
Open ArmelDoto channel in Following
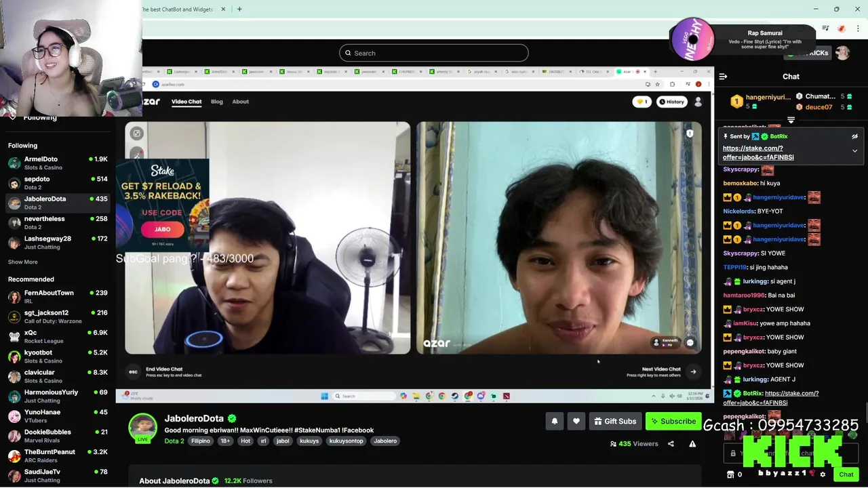point(58,163)
